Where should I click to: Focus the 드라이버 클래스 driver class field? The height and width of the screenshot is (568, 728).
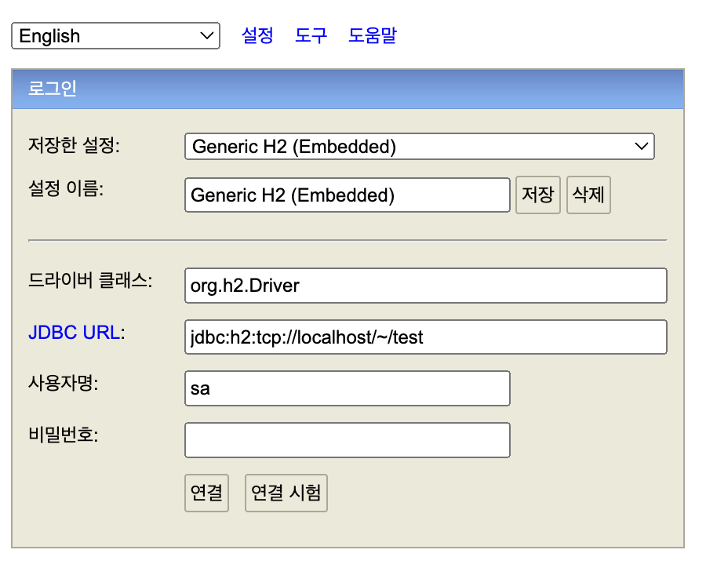pos(425,286)
